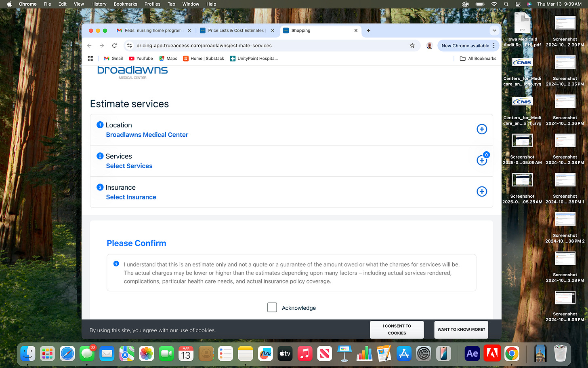Open Mail from the Dock

point(107,354)
